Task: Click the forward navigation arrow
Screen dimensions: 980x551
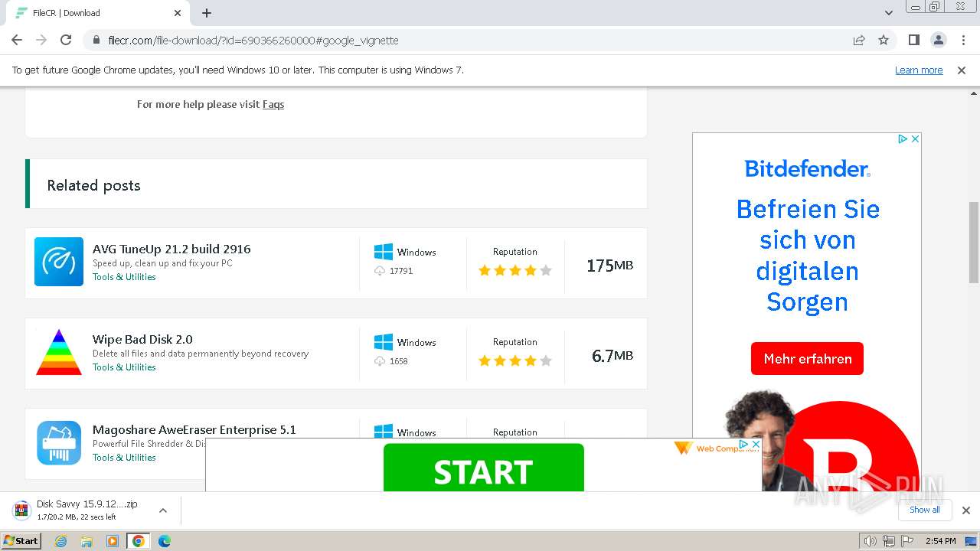Action: pos(41,40)
